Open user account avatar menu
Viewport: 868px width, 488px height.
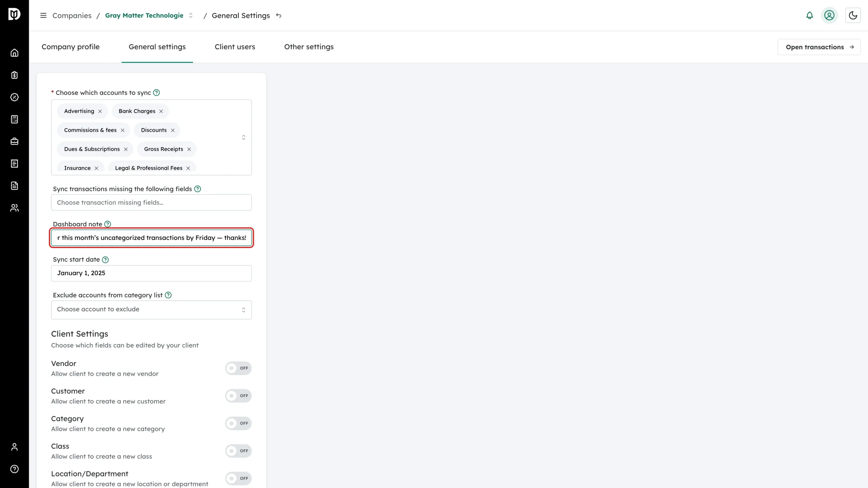point(829,15)
